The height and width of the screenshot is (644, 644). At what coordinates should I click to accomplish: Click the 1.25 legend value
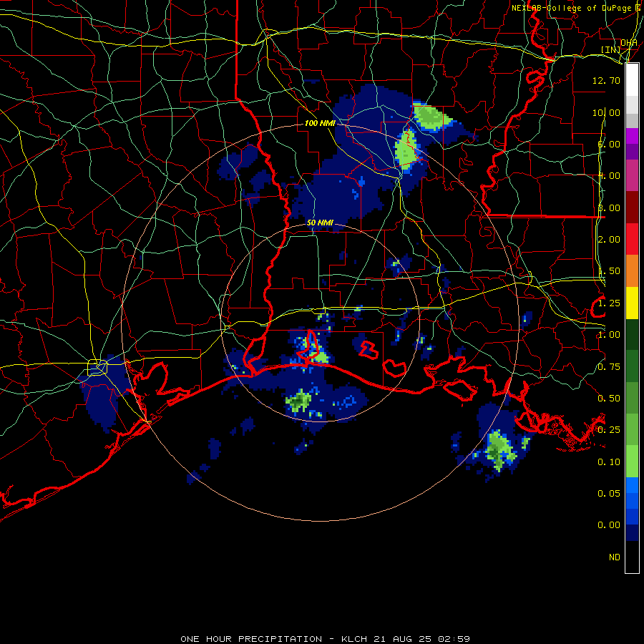609,303
